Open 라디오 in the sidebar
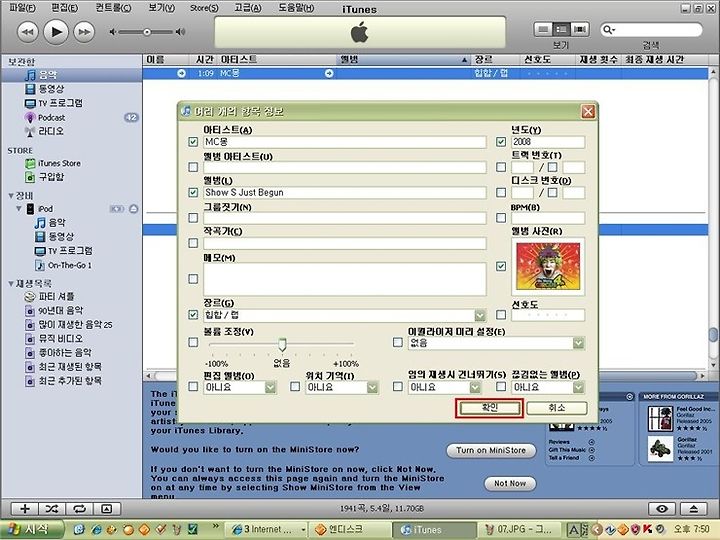Image resolution: width=720 pixels, height=540 pixels. 45,131
